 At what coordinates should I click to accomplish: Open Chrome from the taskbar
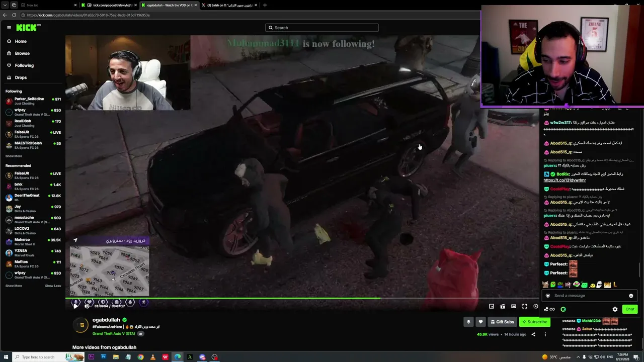point(140,357)
